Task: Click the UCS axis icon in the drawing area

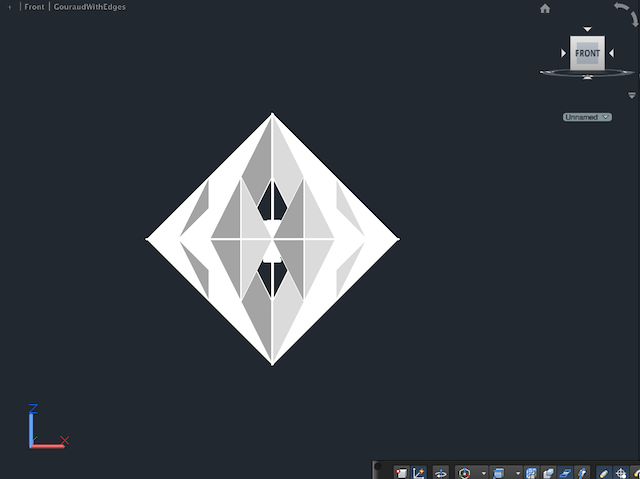Action: [48, 426]
